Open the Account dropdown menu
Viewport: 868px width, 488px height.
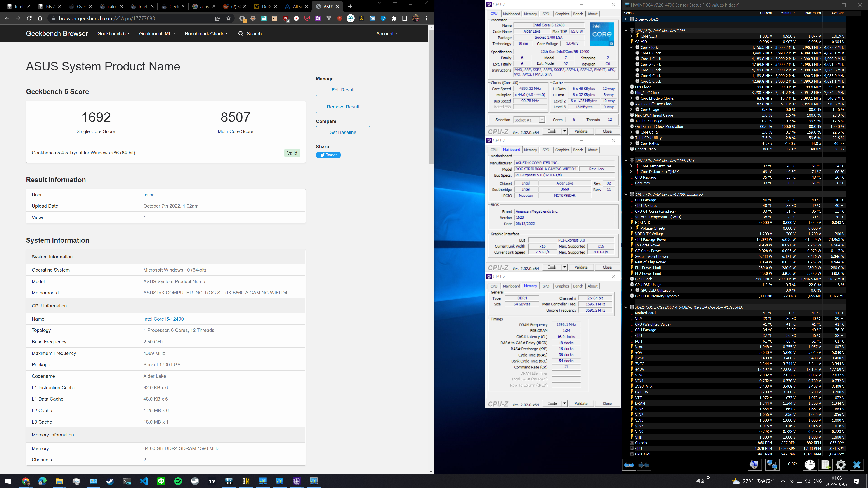coord(387,34)
